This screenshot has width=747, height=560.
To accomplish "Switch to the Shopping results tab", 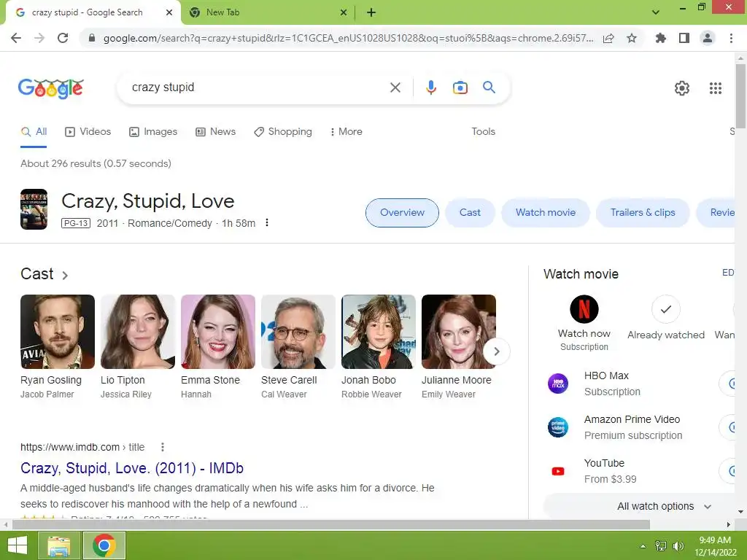I will coord(283,132).
